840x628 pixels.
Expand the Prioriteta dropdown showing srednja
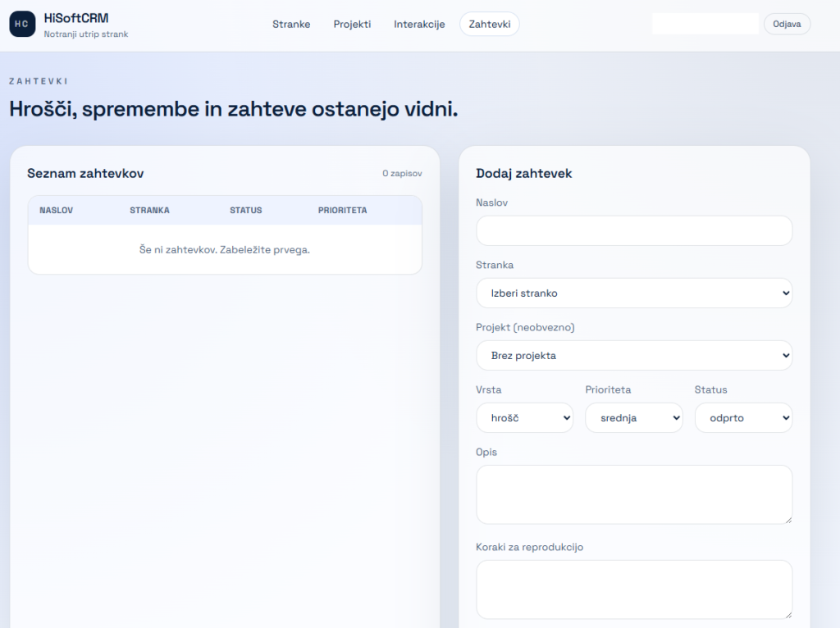coord(634,417)
